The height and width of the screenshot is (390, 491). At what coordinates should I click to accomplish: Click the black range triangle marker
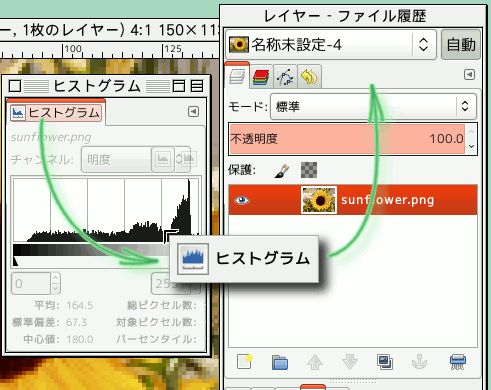point(15,261)
